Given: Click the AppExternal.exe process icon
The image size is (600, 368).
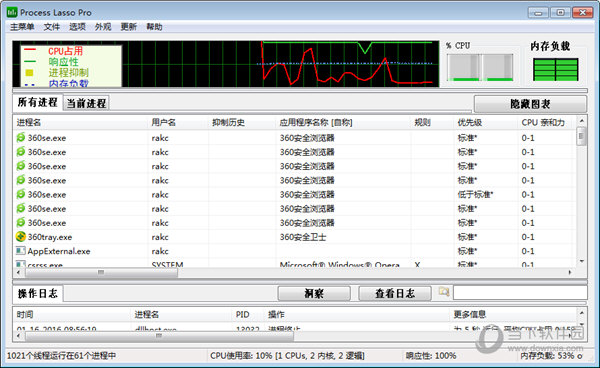Looking at the screenshot, I should point(20,251).
